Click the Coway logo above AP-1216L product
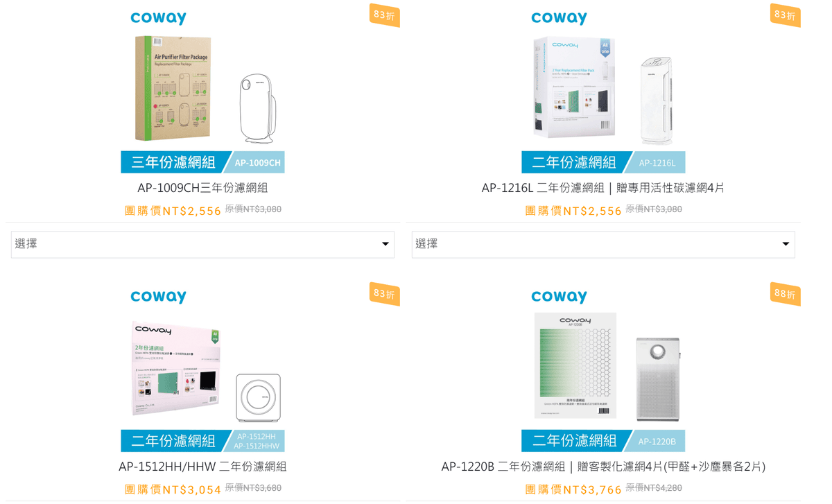The height and width of the screenshot is (504, 832). tap(559, 18)
